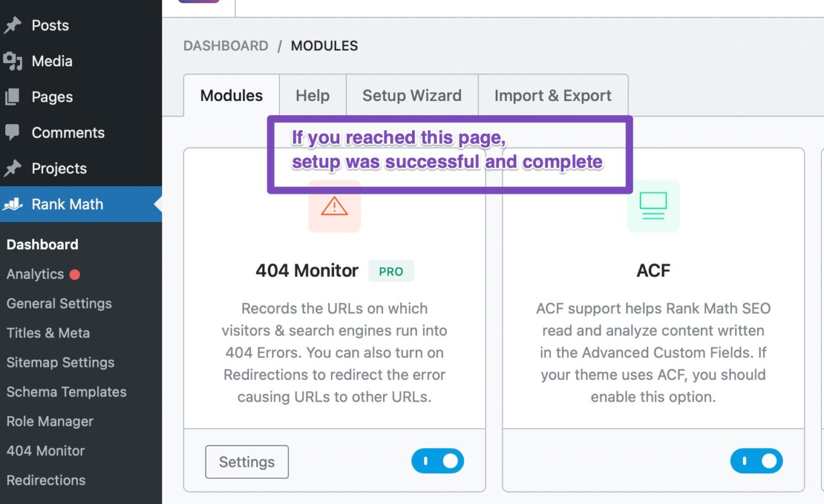Screen dimensions: 824x504
Task: Click the ACF module screen icon
Action: [653, 206]
